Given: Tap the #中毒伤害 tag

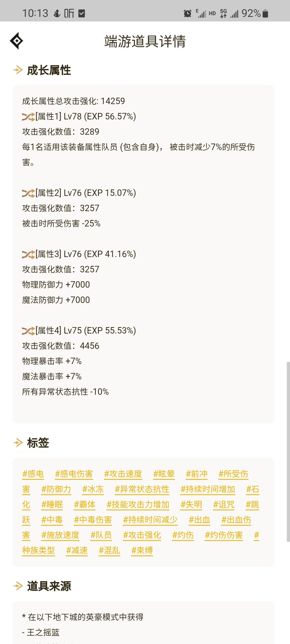Looking at the screenshot, I should point(93,520).
